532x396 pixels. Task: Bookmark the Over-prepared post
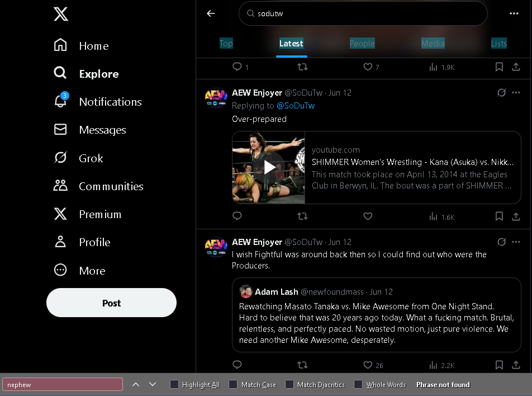click(499, 216)
